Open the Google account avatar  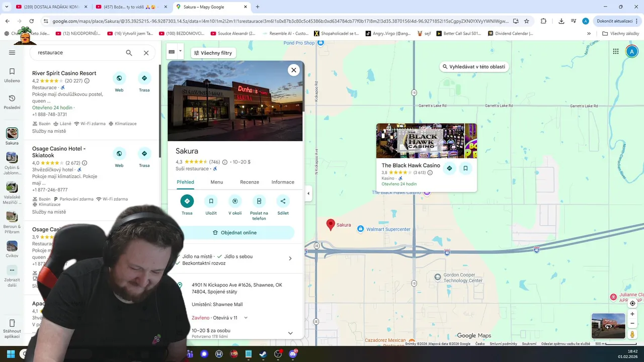point(632,51)
